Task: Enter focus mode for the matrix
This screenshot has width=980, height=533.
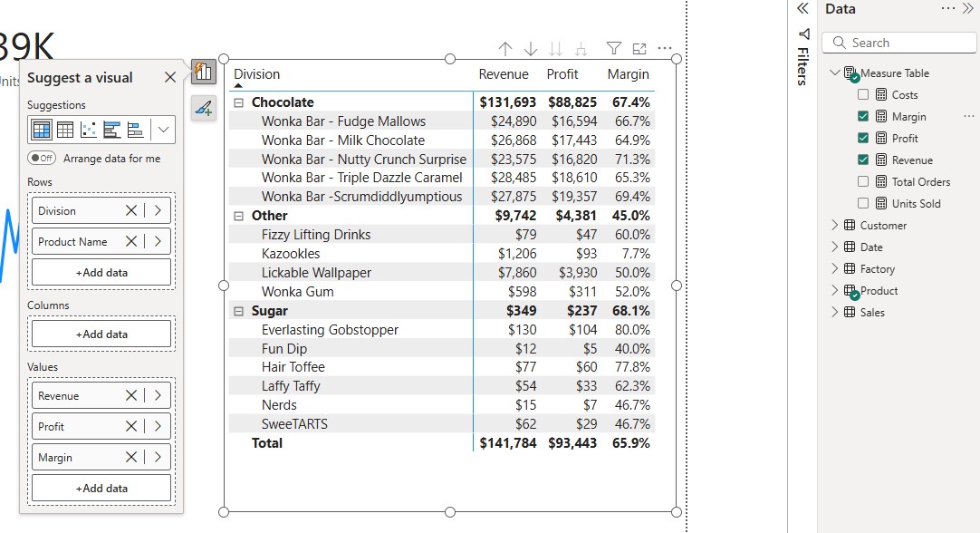Action: (x=639, y=48)
